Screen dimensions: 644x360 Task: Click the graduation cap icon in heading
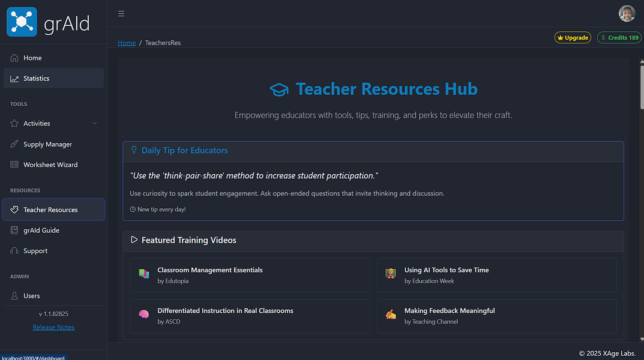click(x=279, y=89)
